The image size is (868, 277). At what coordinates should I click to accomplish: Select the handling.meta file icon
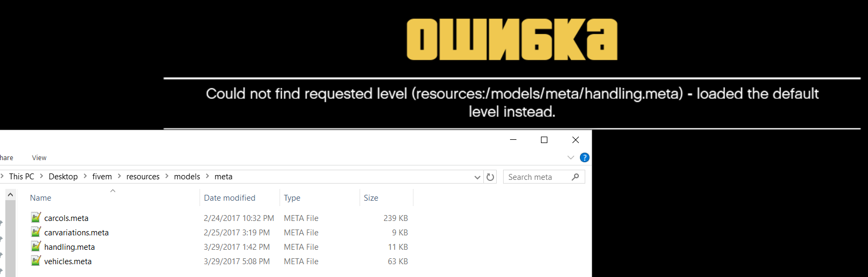tap(36, 246)
